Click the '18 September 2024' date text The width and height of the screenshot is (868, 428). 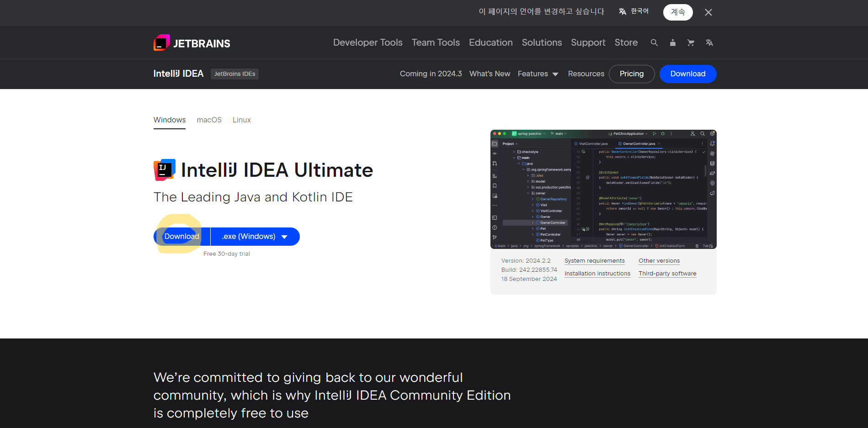529,279
